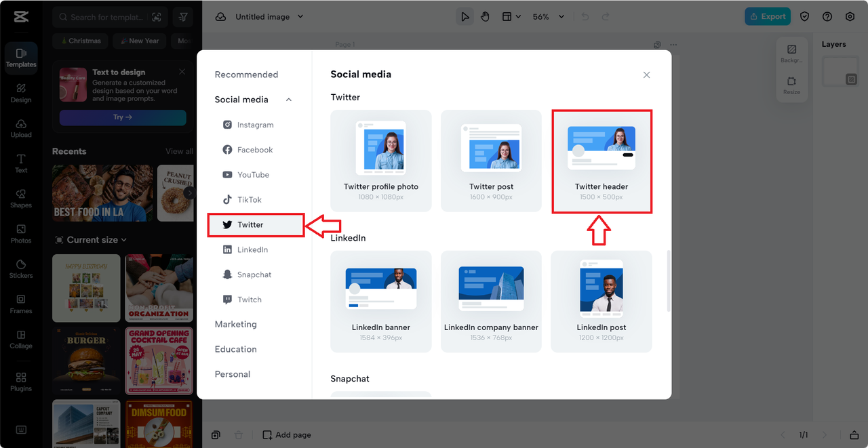Click the Background tool icon
This screenshot has height=448, width=868.
(791, 54)
